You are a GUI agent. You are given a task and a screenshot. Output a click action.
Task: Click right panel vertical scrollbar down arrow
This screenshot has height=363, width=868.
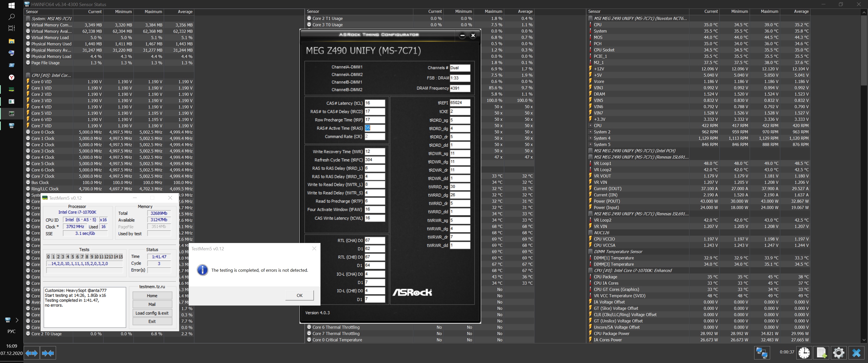pos(864,340)
